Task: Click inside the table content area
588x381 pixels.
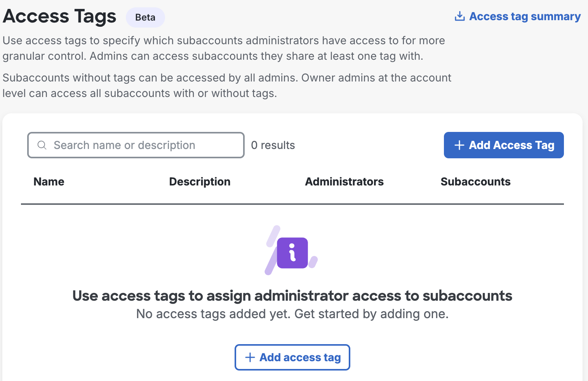Action: tap(292, 272)
